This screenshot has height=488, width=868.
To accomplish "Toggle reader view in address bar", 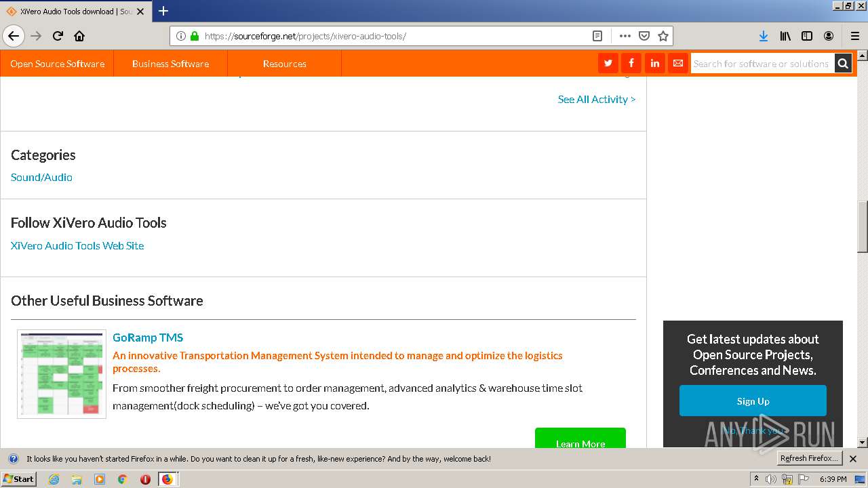I will pyautogui.click(x=597, y=36).
